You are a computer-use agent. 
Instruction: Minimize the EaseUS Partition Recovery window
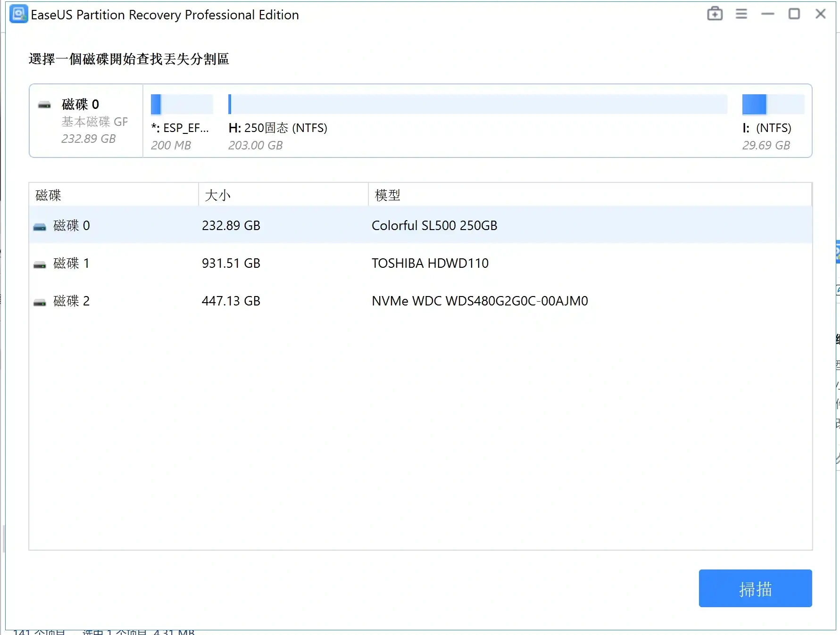(x=768, y=14)
